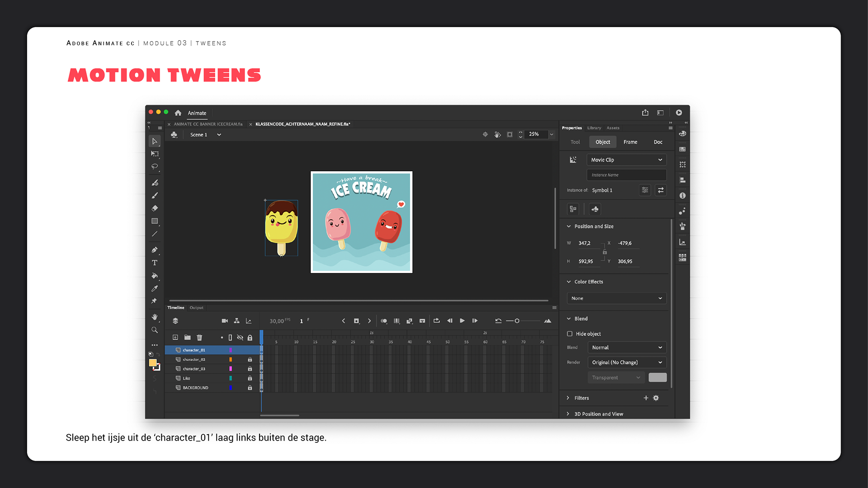Click the New Layer icon
The image size is (868, 488).
[175, 338]
